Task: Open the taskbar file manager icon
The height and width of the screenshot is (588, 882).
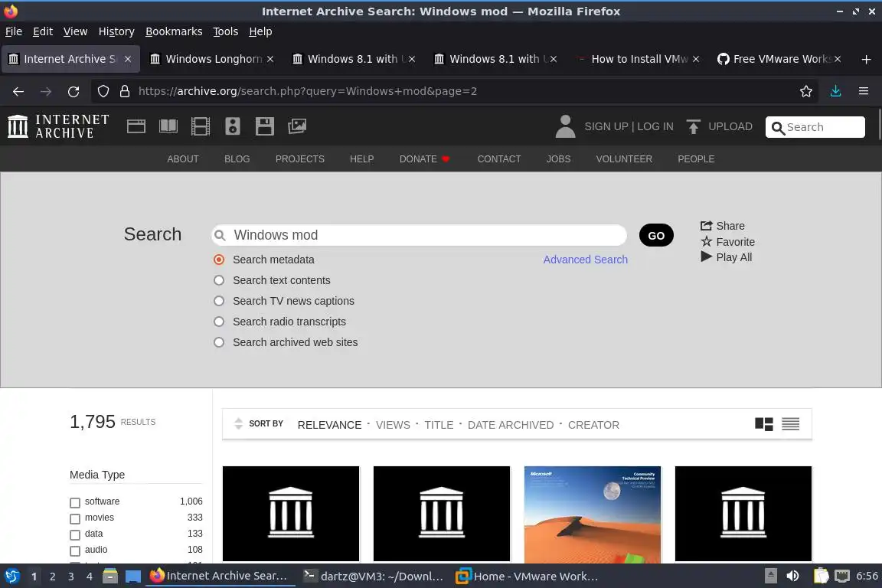Action: point(110,576)
